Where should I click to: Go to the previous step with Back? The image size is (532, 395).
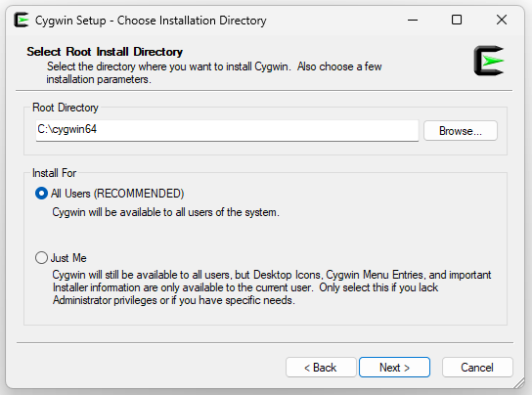pos(321,368)
